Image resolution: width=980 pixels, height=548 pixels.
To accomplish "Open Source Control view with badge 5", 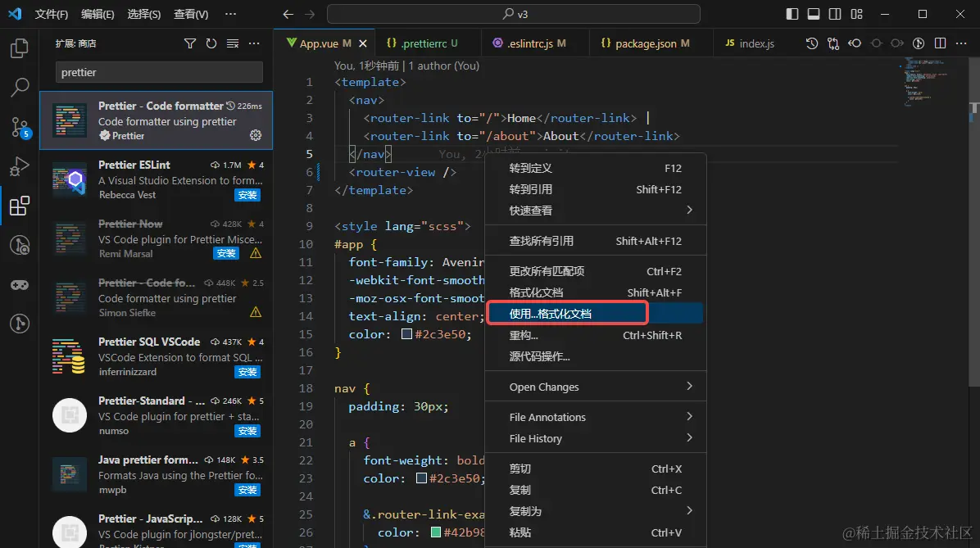I will pyautogui.click(x=20, y=128).
